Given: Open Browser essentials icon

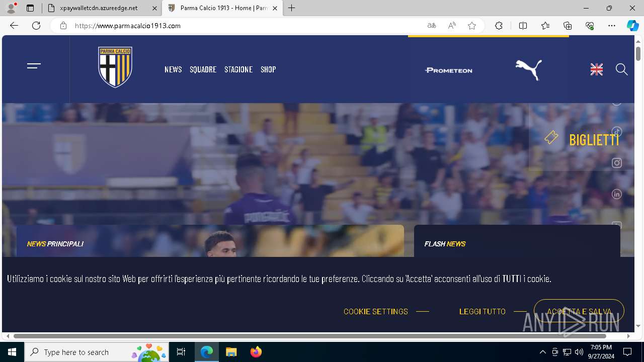Looking at the screenshot, I should tap(590, 26).
